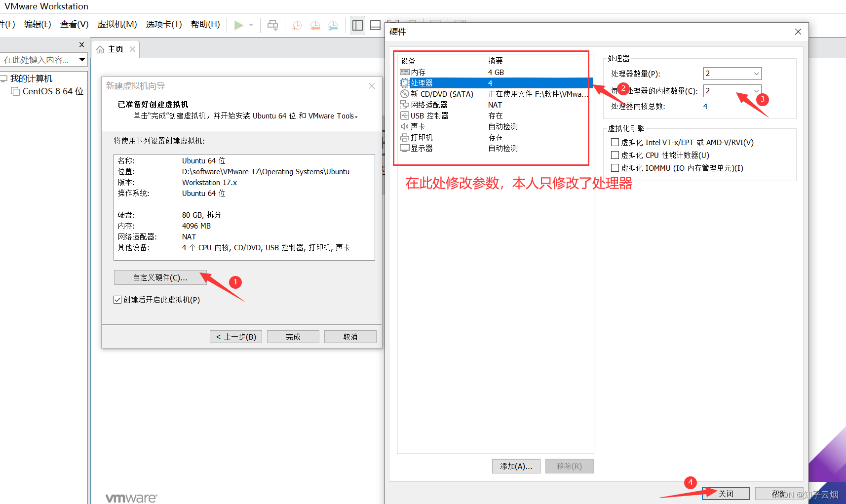Select the 显示器 device row

tap(495, 148)
